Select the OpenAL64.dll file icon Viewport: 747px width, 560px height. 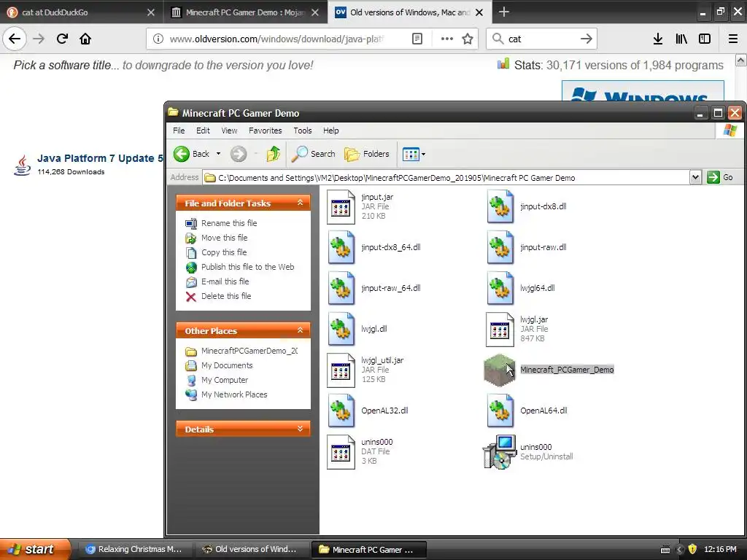coord(500,411)
